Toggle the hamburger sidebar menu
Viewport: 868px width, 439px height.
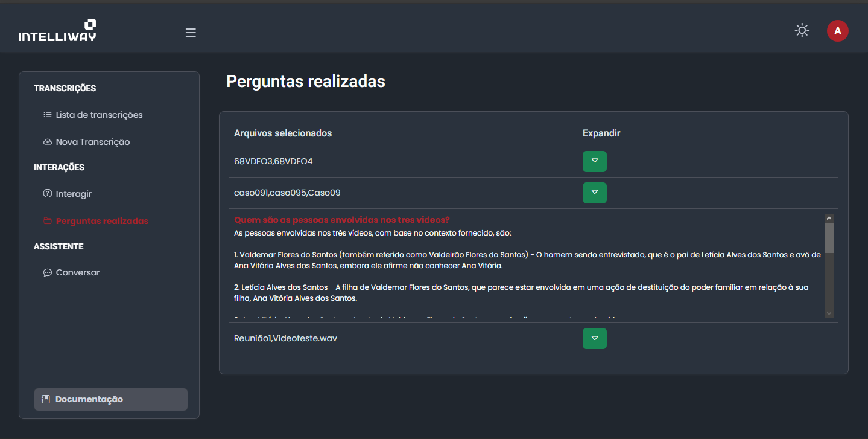[x=191, y=33]
